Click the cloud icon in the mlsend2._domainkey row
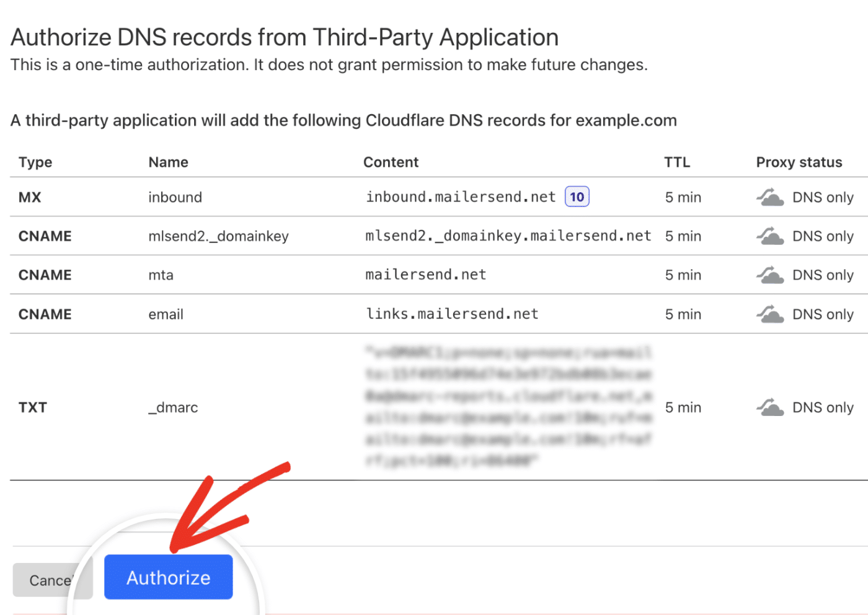 [x=770, y=236]
